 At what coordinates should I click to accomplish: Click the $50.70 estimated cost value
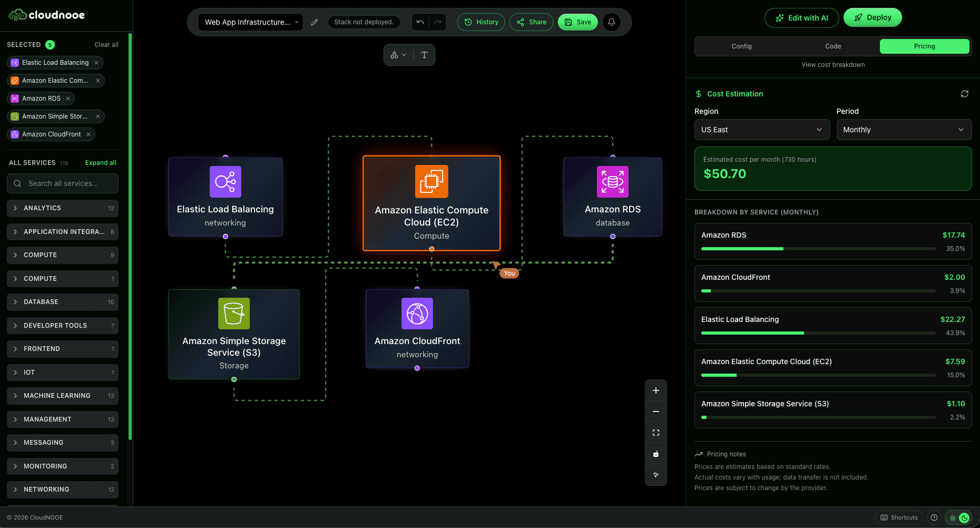pos(725,174)
